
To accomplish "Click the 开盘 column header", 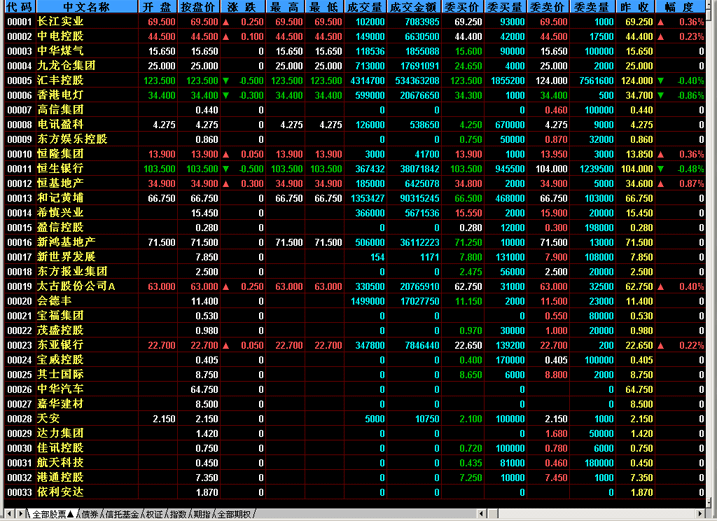I will 158,7.
